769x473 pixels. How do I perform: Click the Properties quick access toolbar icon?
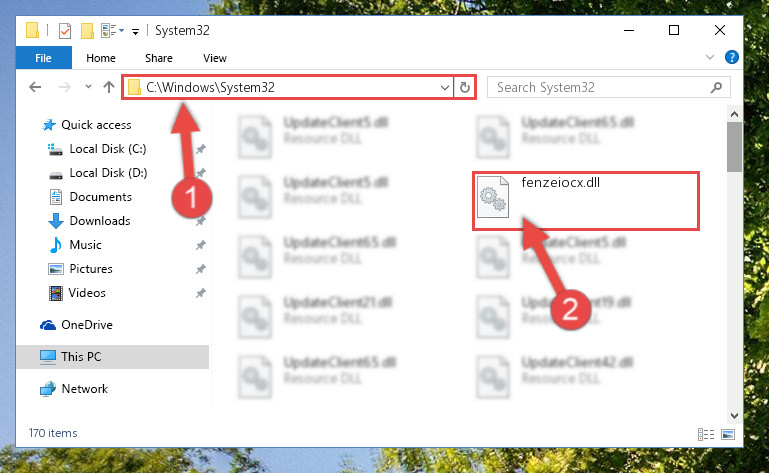(x=64, y=31)
